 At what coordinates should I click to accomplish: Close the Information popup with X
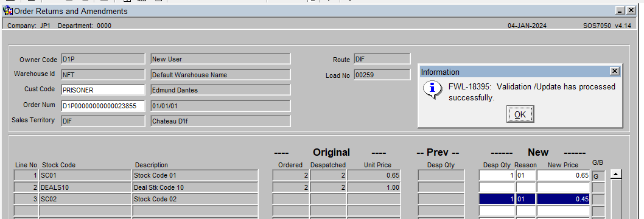[x=614, y=71]
